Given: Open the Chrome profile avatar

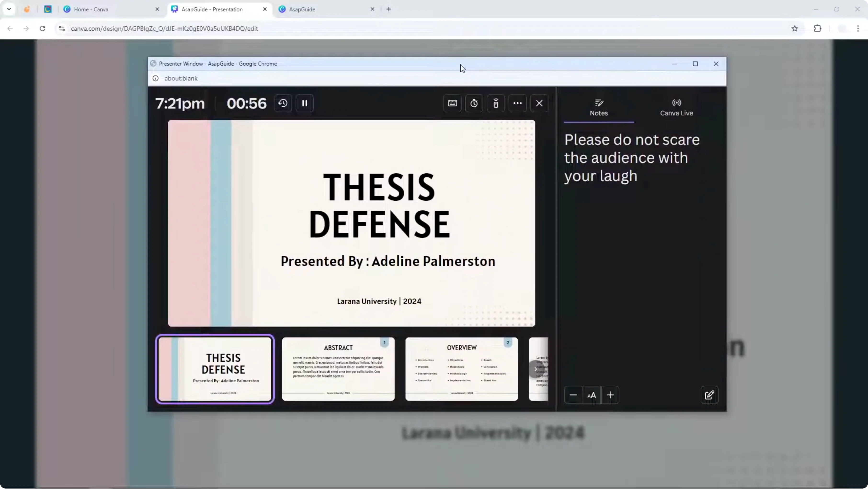Looking at the screenshot, I should pyautogui.click(x=842, y=29).
